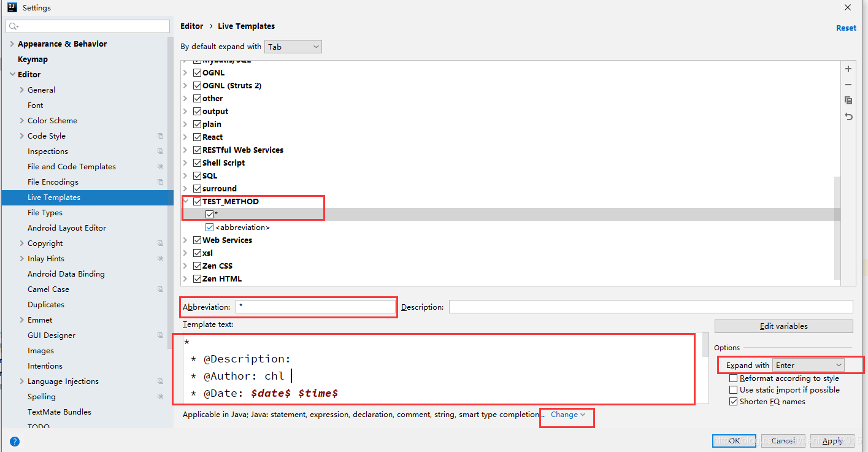Toggle the Shell Script group checkbox
Viewport: 868px width, 452px height.
coord(198,163)
